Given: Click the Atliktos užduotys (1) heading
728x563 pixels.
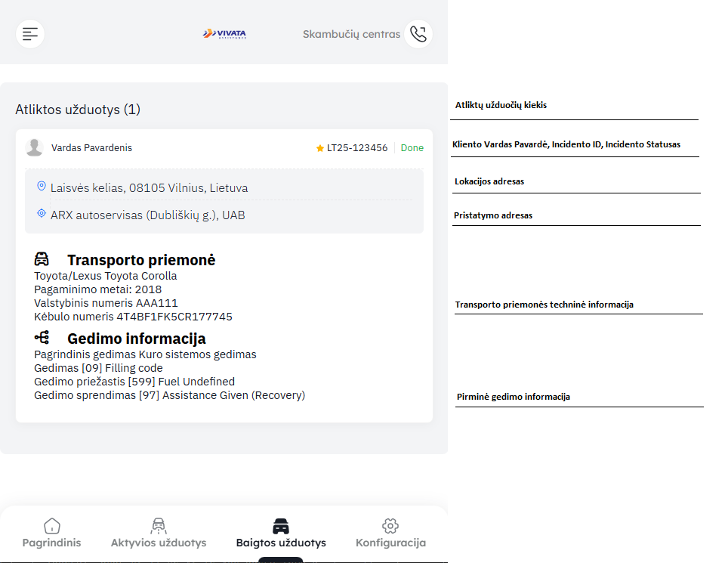Looking at the screenshot, I should [x=78, y=110].
